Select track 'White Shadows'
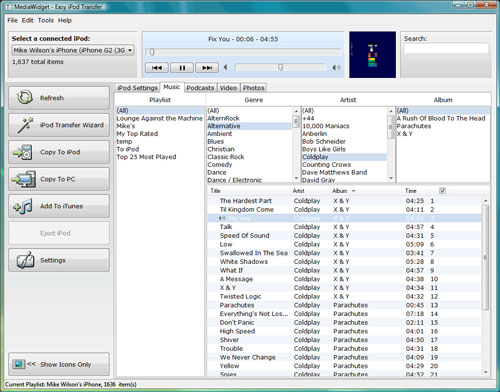500x392 pixels. 345,261
